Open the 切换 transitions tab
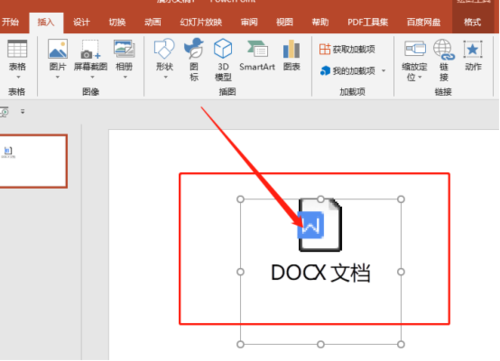 pos(117,22)
